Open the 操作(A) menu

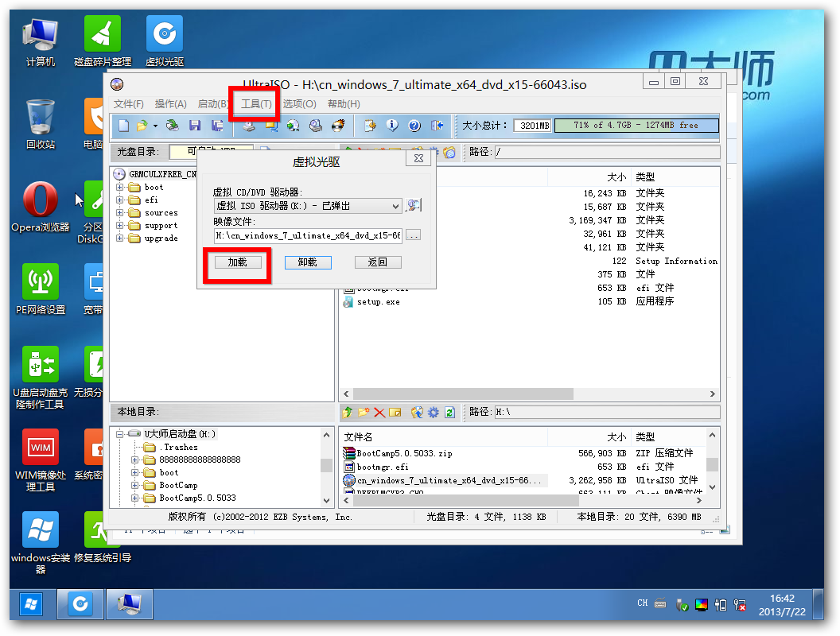tap(170, 104)
